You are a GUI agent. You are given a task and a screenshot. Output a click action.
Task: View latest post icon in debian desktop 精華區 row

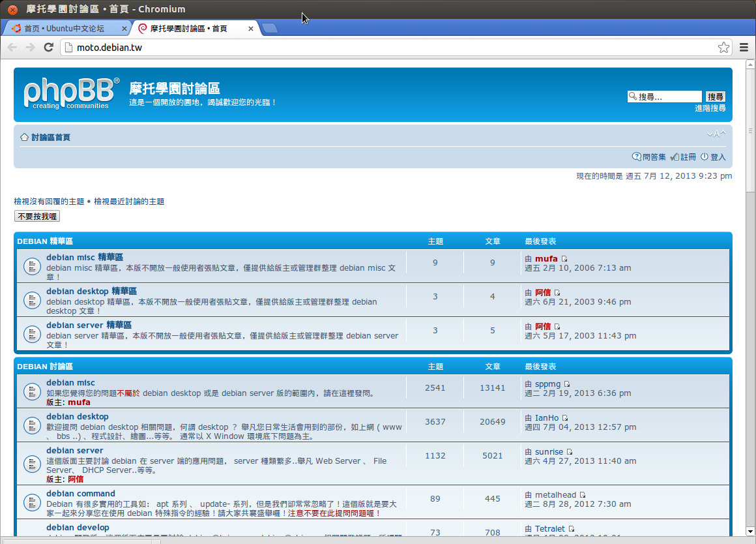[557, 292]
